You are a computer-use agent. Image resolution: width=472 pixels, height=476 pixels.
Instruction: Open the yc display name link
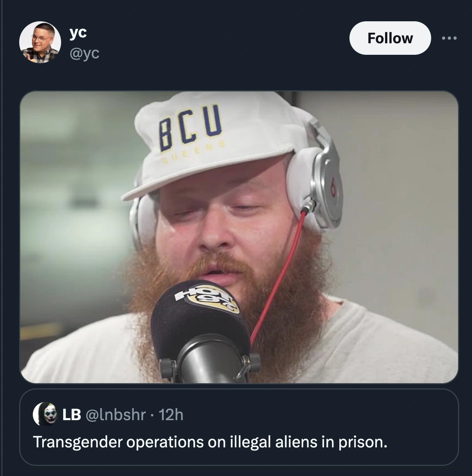(x=78, y=32)
